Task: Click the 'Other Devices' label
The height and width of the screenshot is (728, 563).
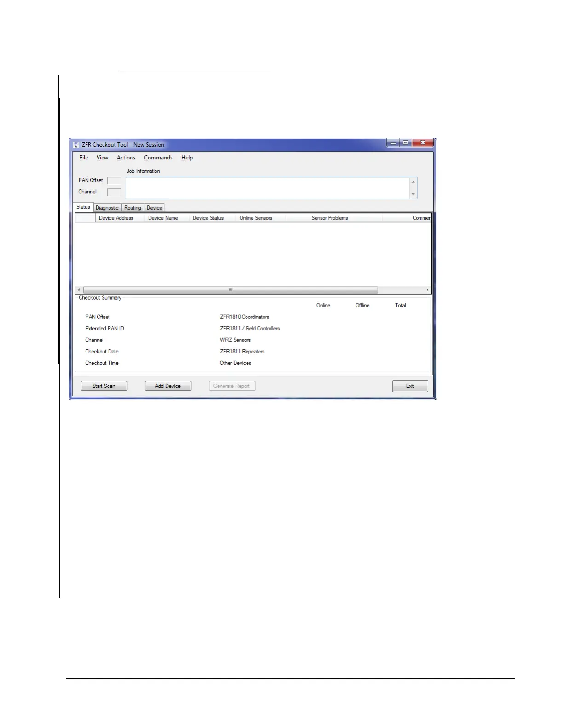Action: (x=236, y=363)
